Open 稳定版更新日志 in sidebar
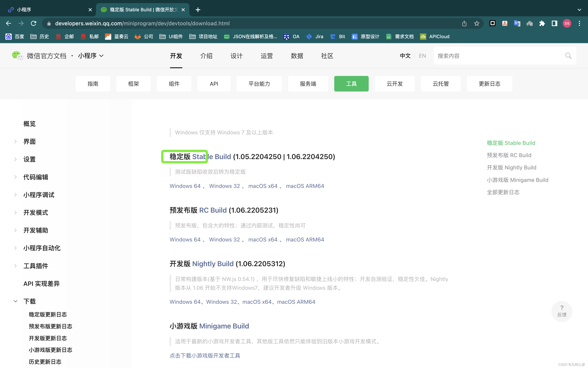 48,314
